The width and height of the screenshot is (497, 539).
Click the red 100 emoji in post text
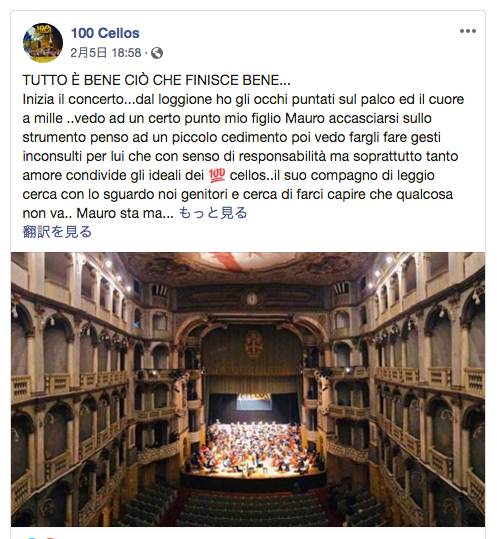[217, 175]
